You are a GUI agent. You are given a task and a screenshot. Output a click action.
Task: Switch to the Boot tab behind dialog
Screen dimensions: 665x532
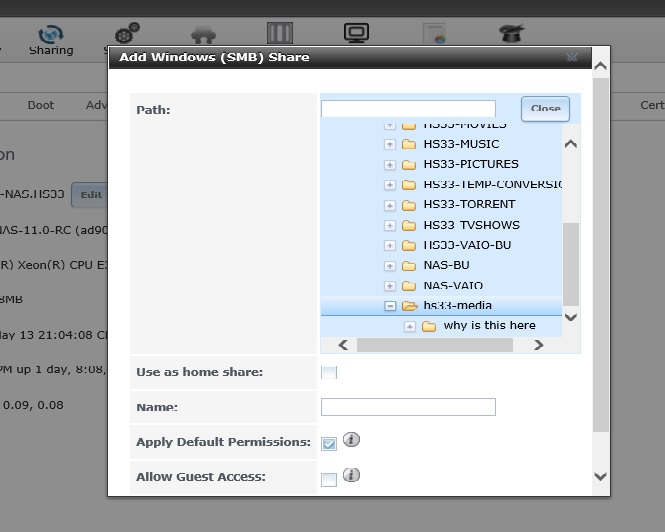click(41, 105)
